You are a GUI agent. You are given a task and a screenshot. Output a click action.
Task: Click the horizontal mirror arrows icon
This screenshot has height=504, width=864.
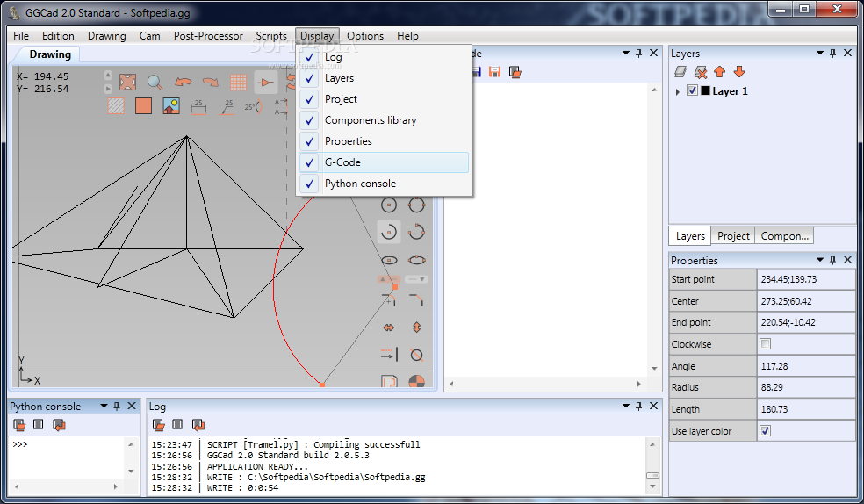[389, 328]
